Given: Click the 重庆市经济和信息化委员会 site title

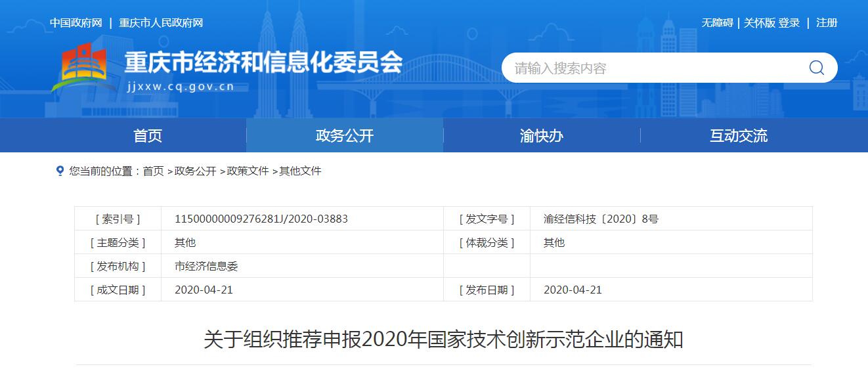Looking at the screenshot, I should pyautogui.click(x=263, y=62).
